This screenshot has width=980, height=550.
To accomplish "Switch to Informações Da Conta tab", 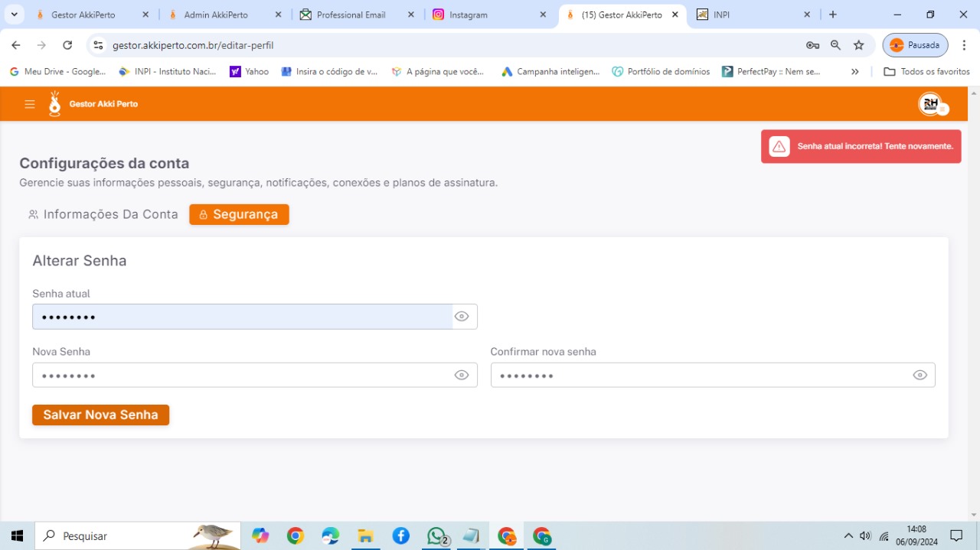I will point(103,215).
